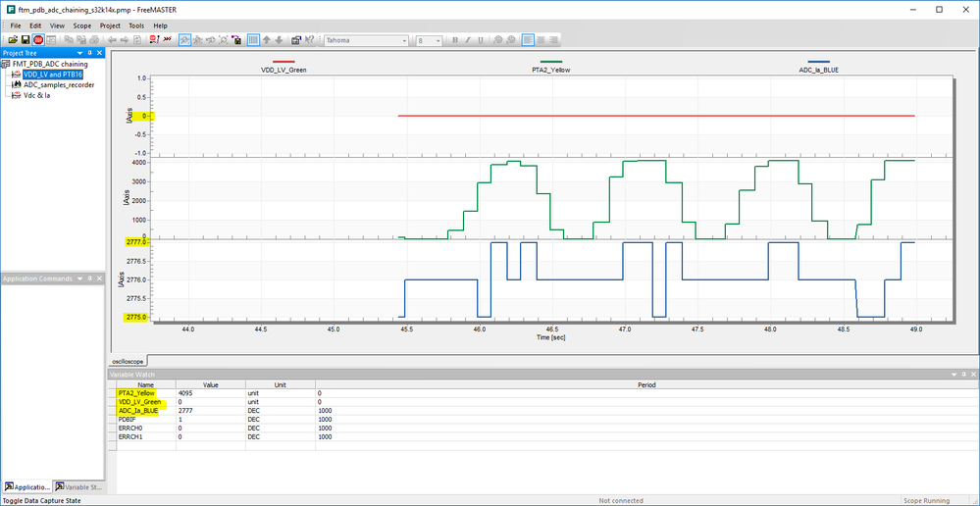Viewport: 980px width, 506px height.
Task: Toggle Italic text formatting
Action: (x=468, y=39)
